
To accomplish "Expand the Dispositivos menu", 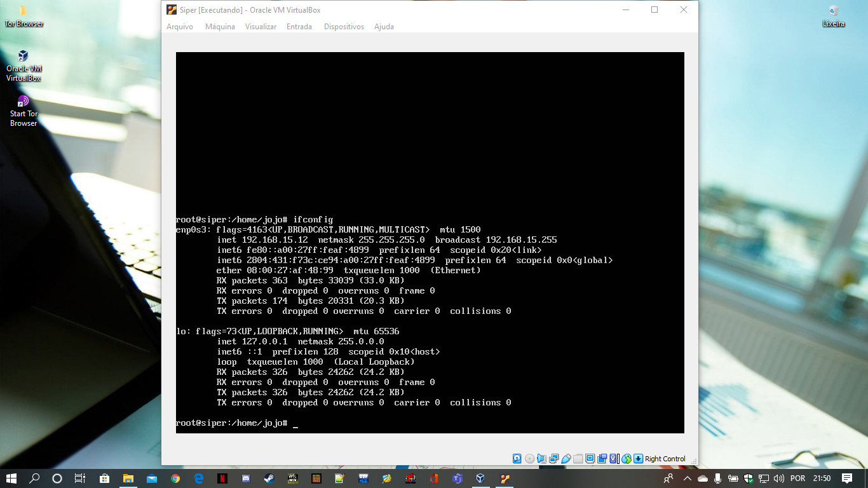I will (x=344, y=27).
